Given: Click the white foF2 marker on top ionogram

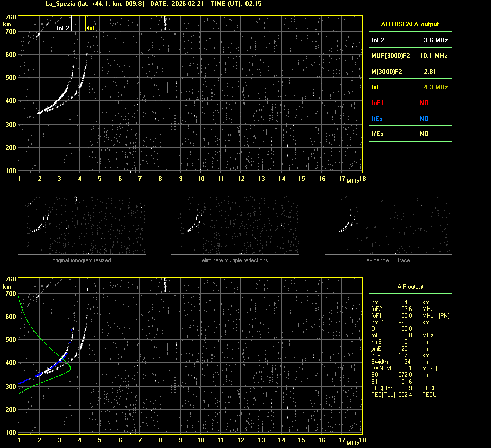Looking at the screenshot, I should click(71, 23).
